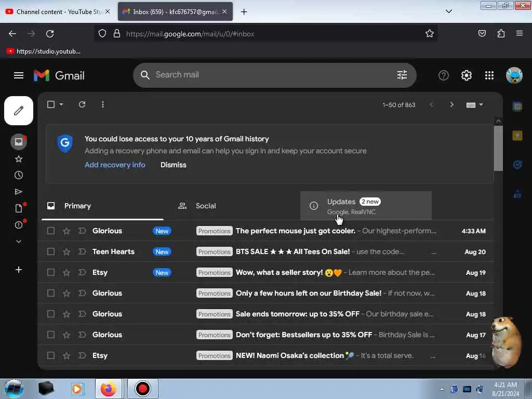This screenshot has width=532, height=399.
Task: Go to older page of emails
Action: (451, 104)
